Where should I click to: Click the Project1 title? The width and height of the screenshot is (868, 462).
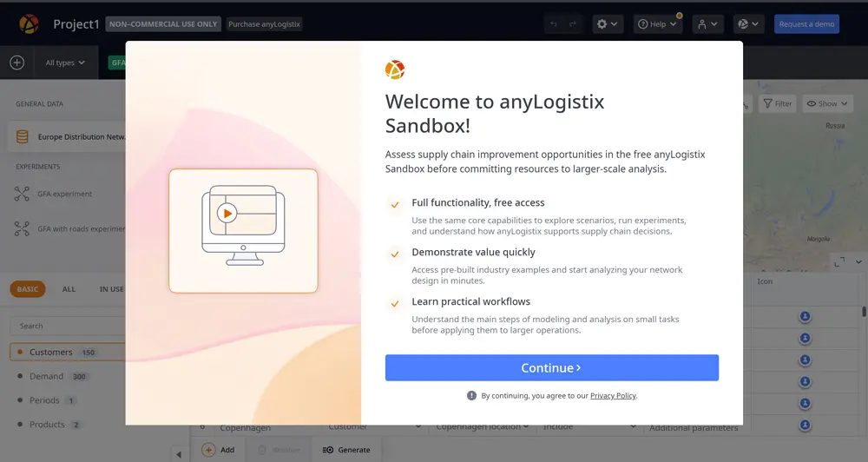[x=76, y=23]
